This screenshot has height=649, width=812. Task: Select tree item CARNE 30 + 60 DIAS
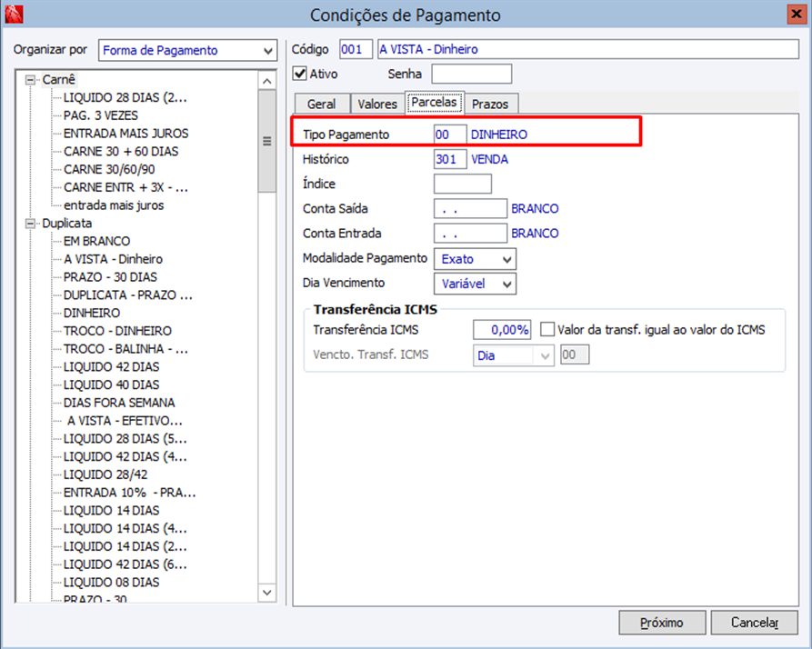click(x=121, y=152)
